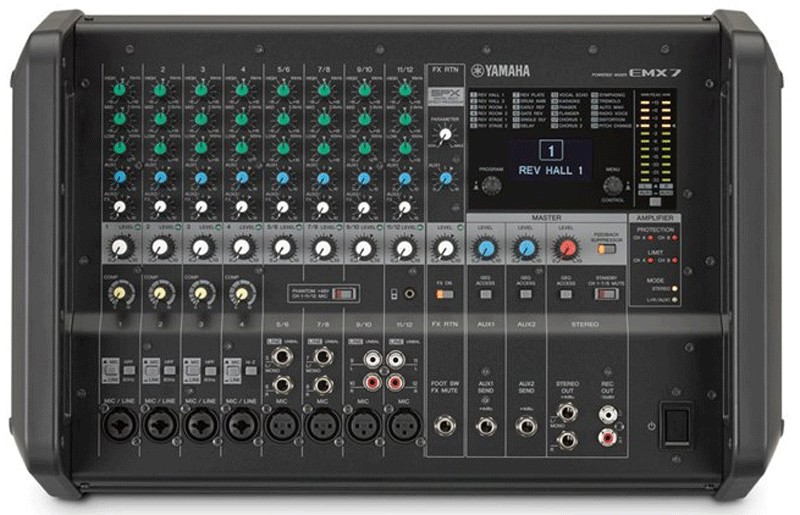Viewport: 800px width, 515px height.
Task: Click the channel 11/12 MIC XLR input
Action: coord(405,425)
